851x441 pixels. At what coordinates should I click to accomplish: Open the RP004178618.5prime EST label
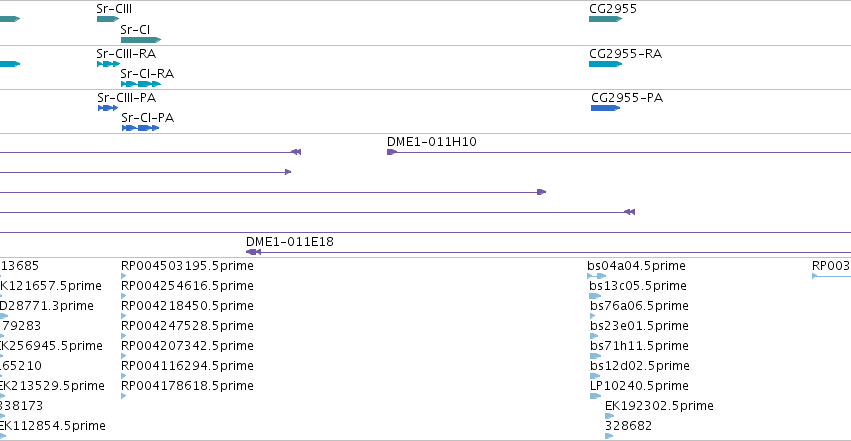point(187,386)
